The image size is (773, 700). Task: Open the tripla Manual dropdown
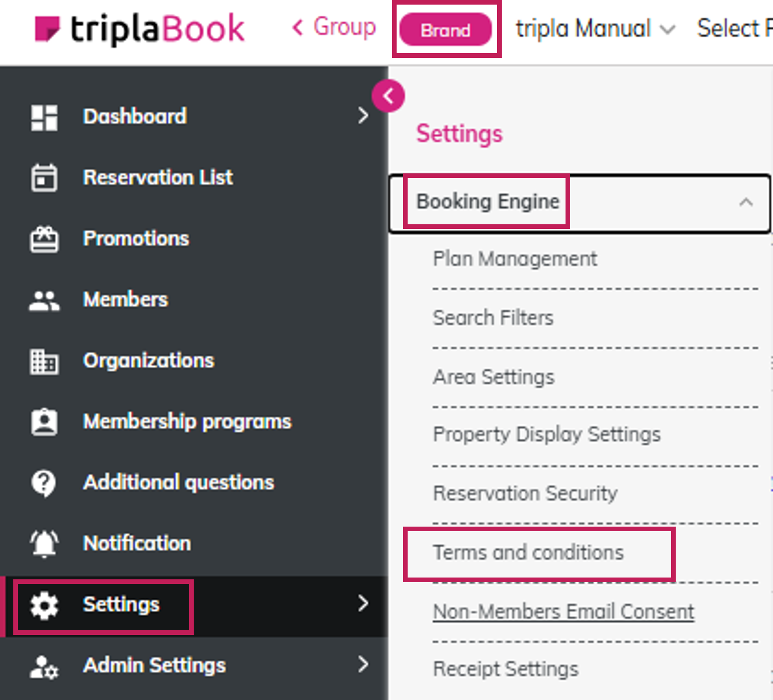[595, 29]
